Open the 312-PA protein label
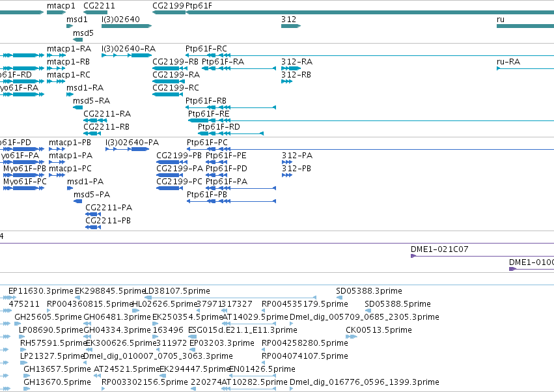554x392 pixels. pos(297,156)
